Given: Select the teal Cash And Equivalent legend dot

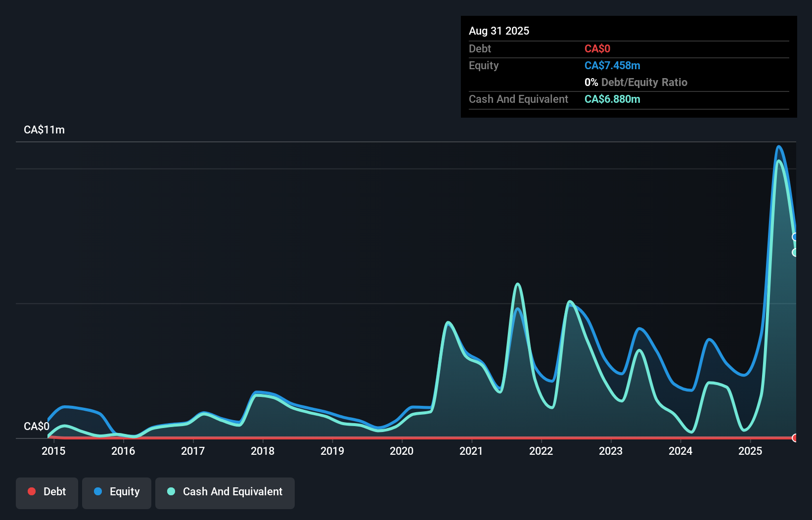Looking at the screenshot, I should coord(171,491).
